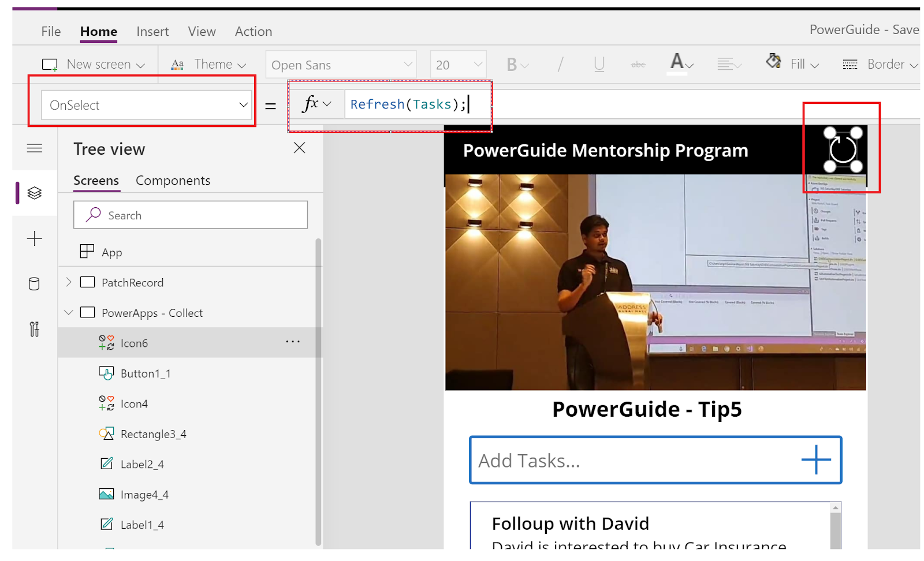Open the File menu
Image resolution: width=924 pixels, height=561 pixels.
point(51,32)
